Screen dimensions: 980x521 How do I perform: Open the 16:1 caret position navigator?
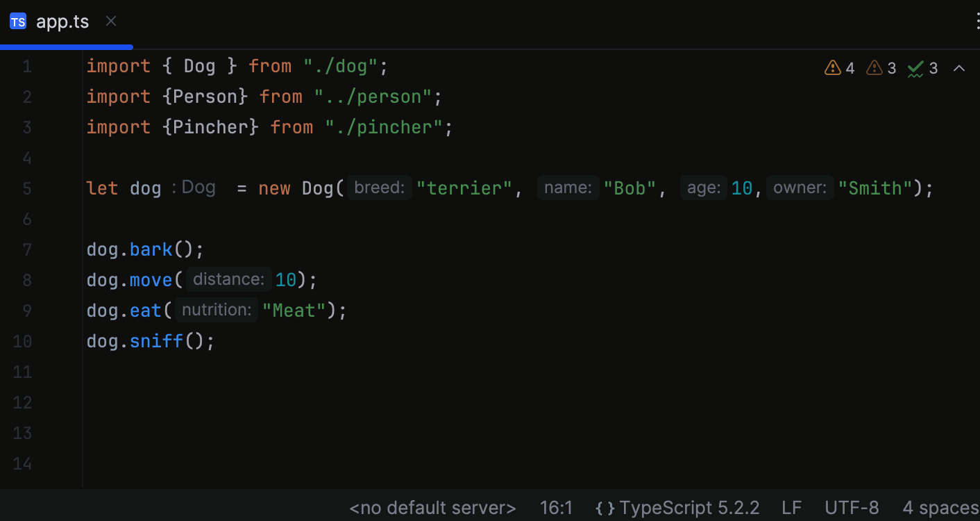(x=556, y=508)
